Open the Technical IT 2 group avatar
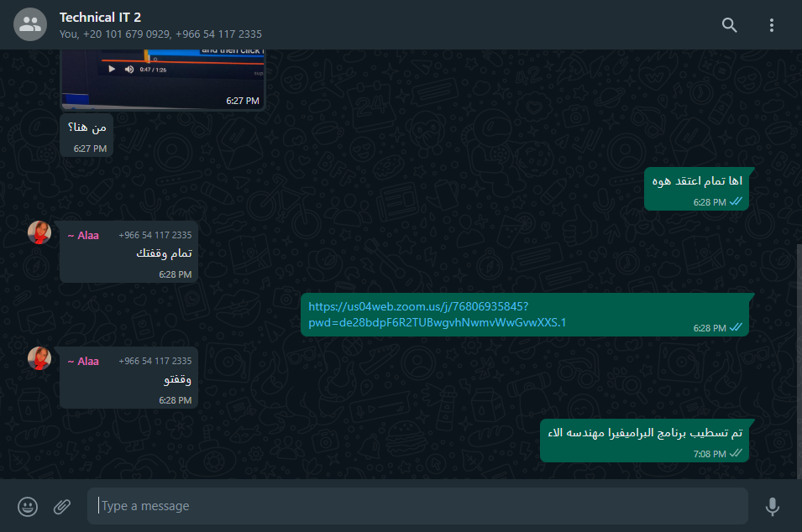The width and height of the screenshot is (802, 532). coord(30,24)
